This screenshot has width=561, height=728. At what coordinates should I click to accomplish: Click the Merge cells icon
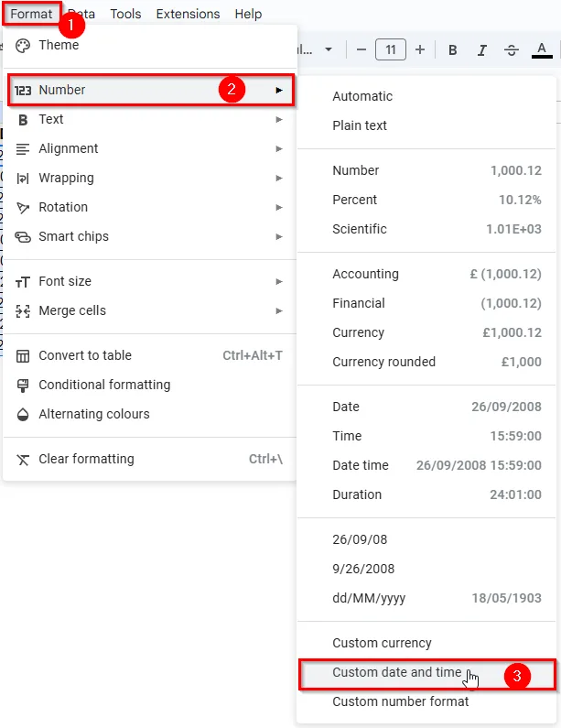tap(23, 311)
